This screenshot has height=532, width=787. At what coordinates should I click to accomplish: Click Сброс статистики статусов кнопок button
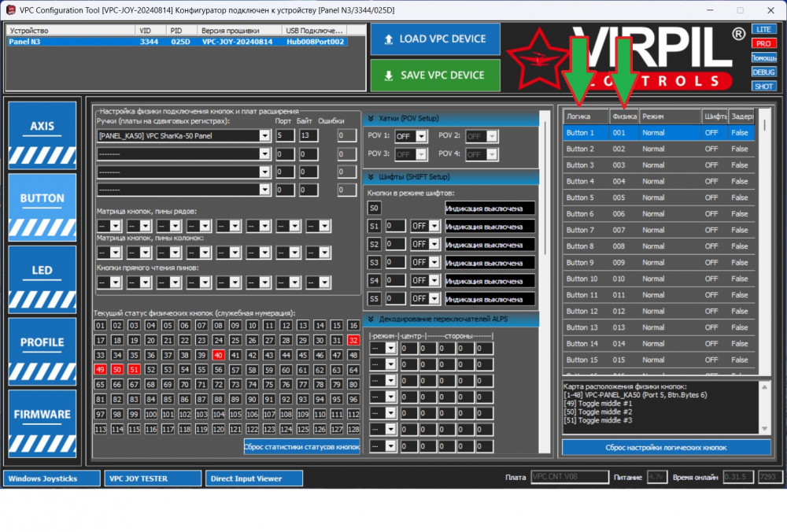click(301, 447)
